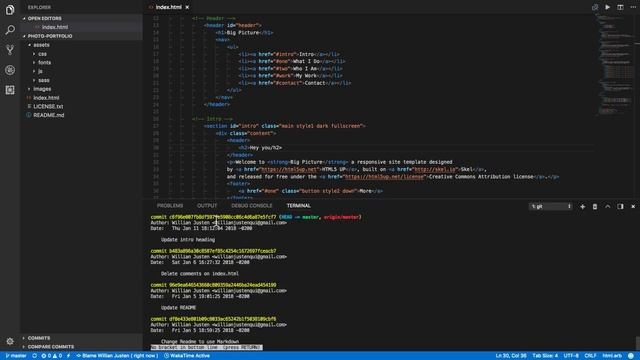Screen dimensions: 640x360
Task: Click the skel.io link in the code
Action: pyautogui.click(x=435, y=169)
